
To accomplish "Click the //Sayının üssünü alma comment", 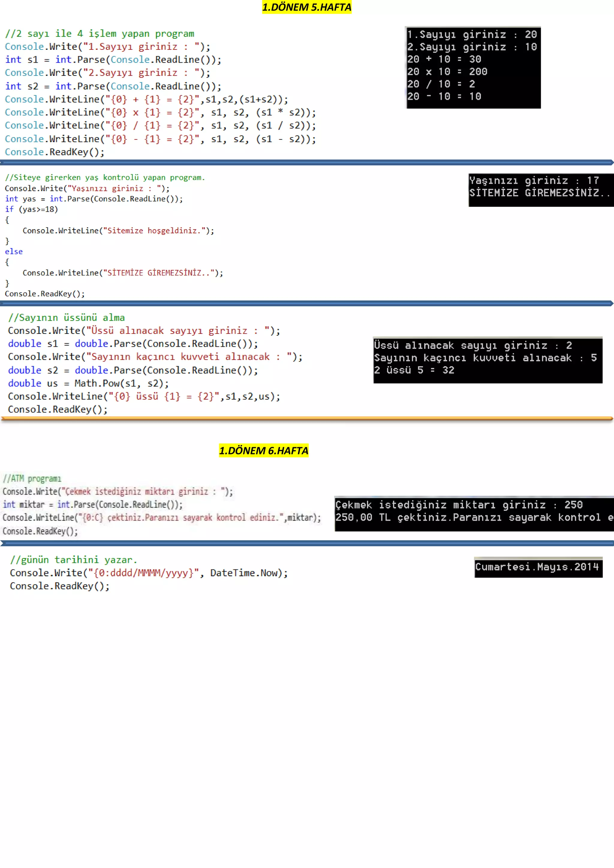I will tap(67, 318).
